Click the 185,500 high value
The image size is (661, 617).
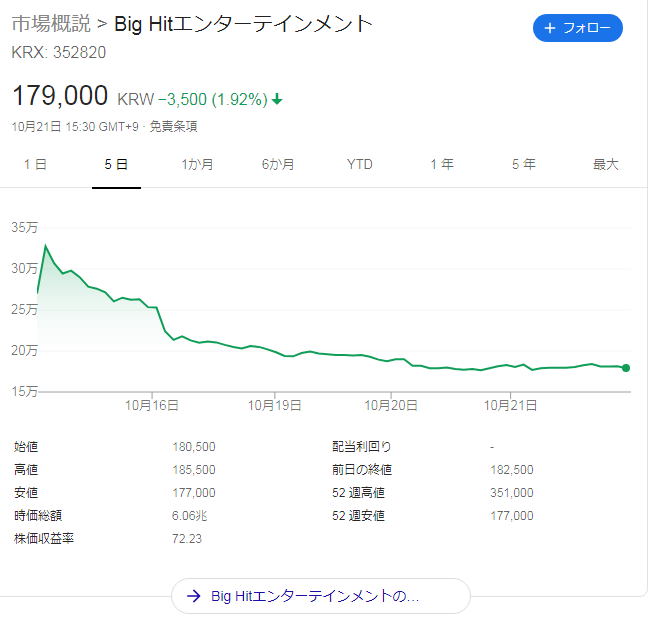pyautogui.click(x=194, y=469)
